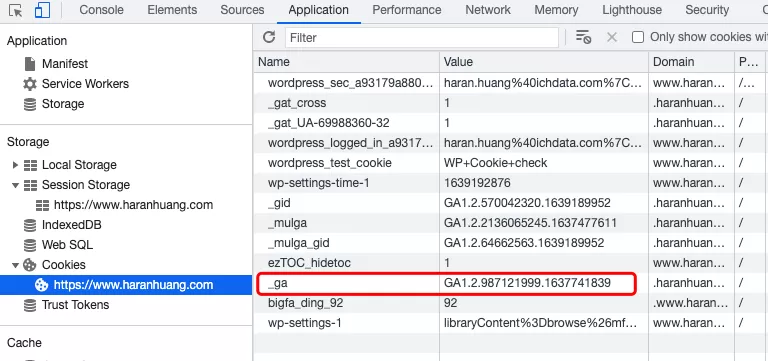Select the wp-settings-1 cookie row

click(x=510, y=323)
